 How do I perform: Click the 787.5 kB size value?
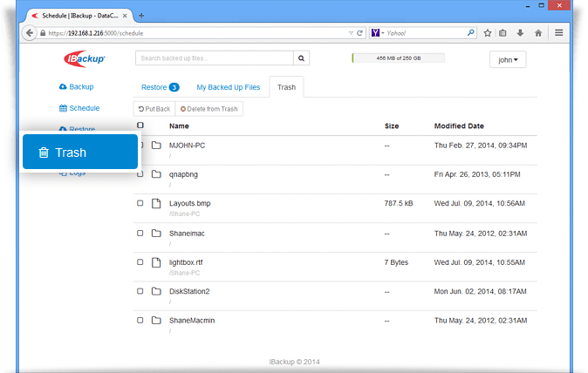point(398,203)
